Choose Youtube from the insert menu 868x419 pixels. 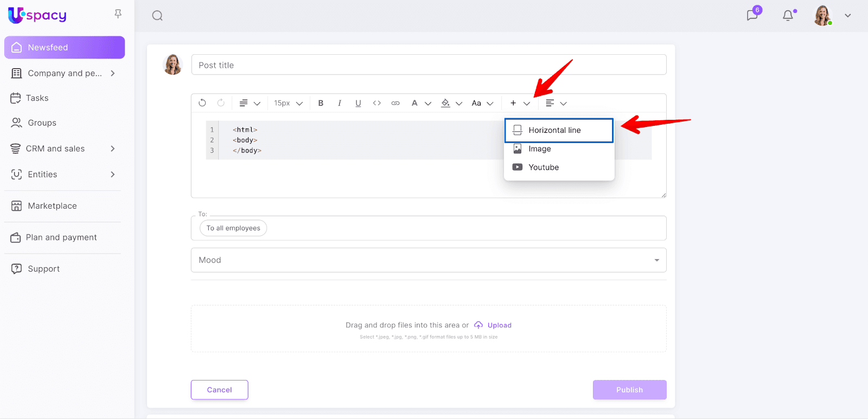click(544, 167)
